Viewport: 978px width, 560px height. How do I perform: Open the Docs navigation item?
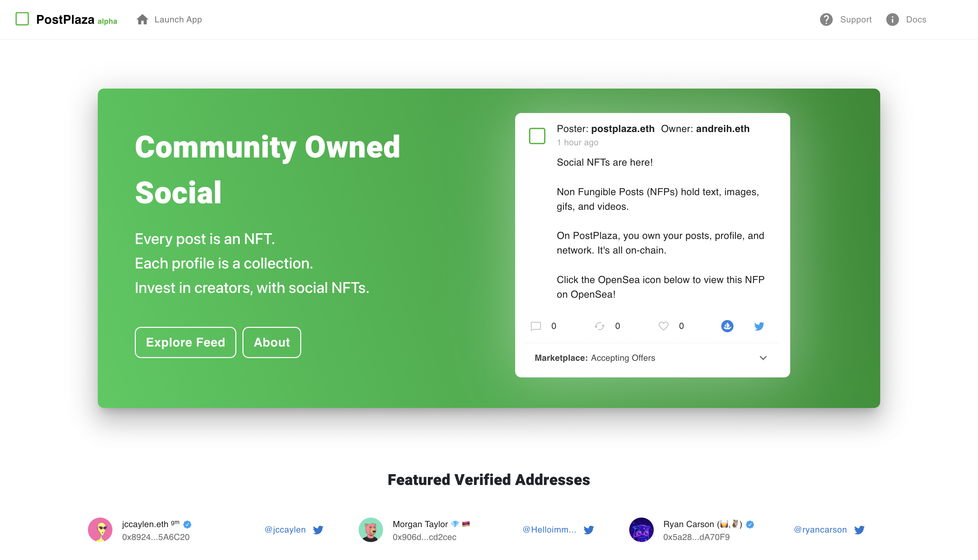pos(916,20)
